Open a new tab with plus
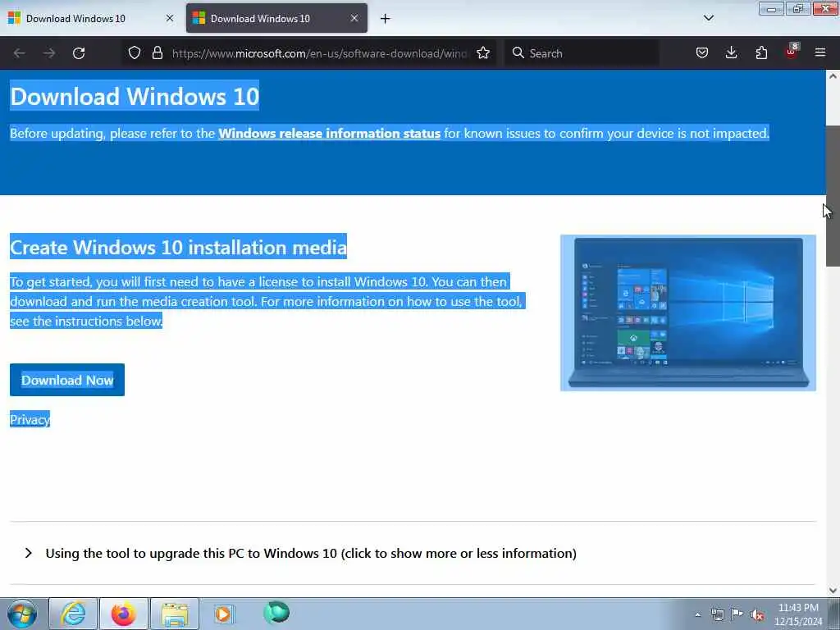This screenshot has width=840, height=630. pos(386,19)
